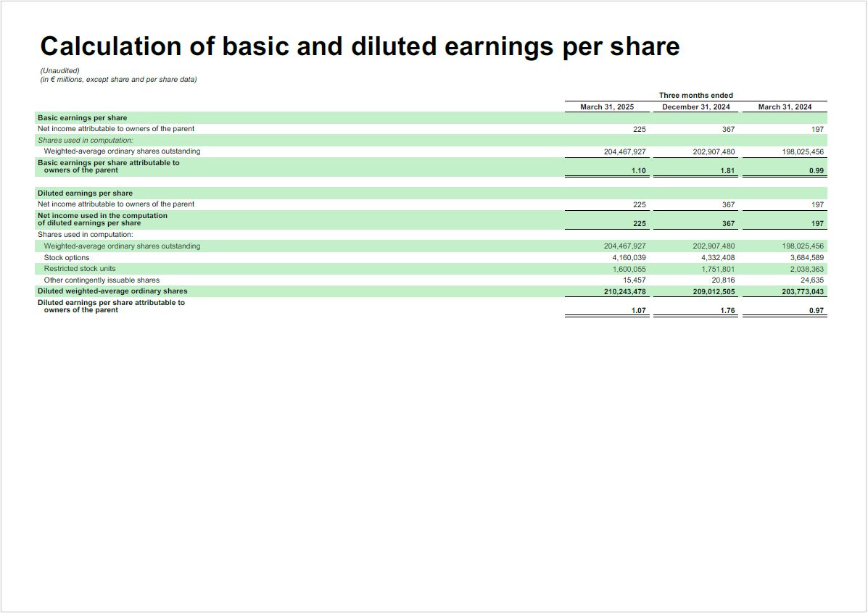Click the diluted weighted-average shares value 210,243,478
The image size is (868, 613).
point(616,292)
